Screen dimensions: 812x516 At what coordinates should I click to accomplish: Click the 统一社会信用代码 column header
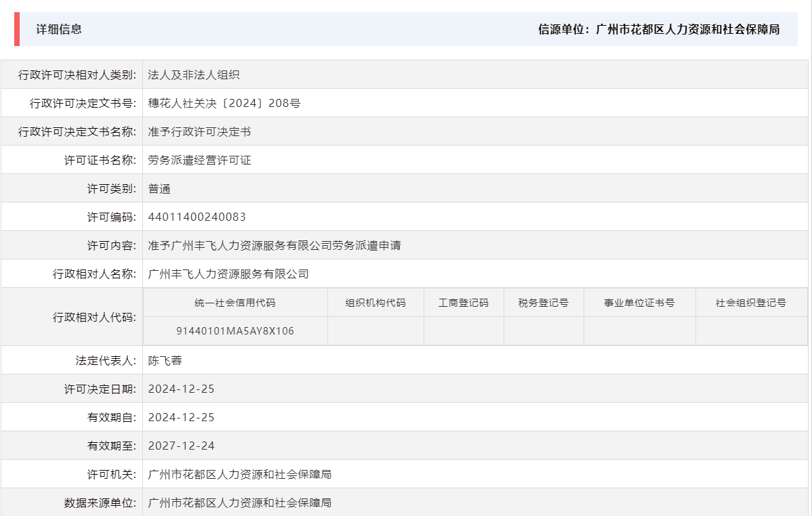coord(236,302)
